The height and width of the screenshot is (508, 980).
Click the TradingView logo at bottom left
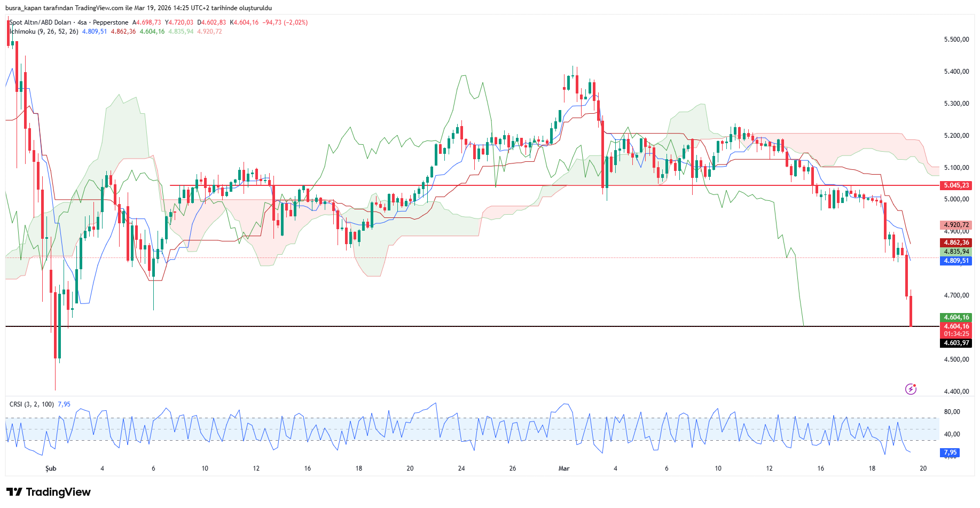click(x=49, y=492)
